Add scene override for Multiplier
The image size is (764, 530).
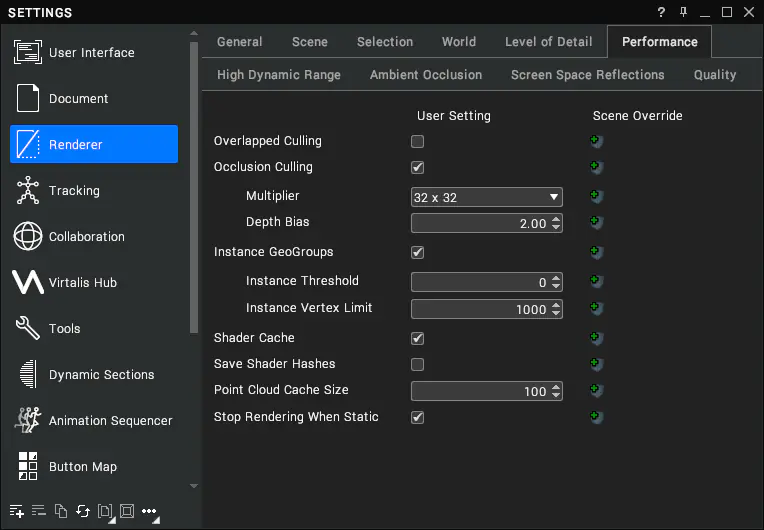pos(596,196)
